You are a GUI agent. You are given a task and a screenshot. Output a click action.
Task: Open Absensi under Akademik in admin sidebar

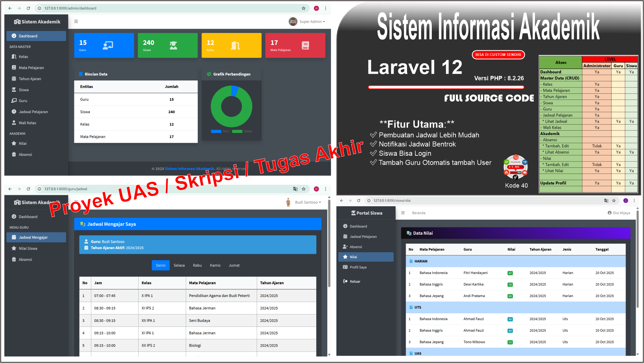[x=36, y=154]
